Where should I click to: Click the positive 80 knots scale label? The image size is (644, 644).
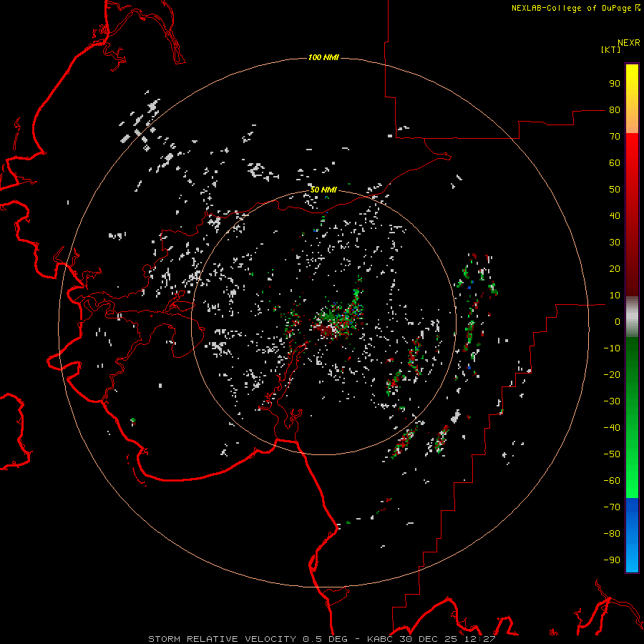coord(615,110)
